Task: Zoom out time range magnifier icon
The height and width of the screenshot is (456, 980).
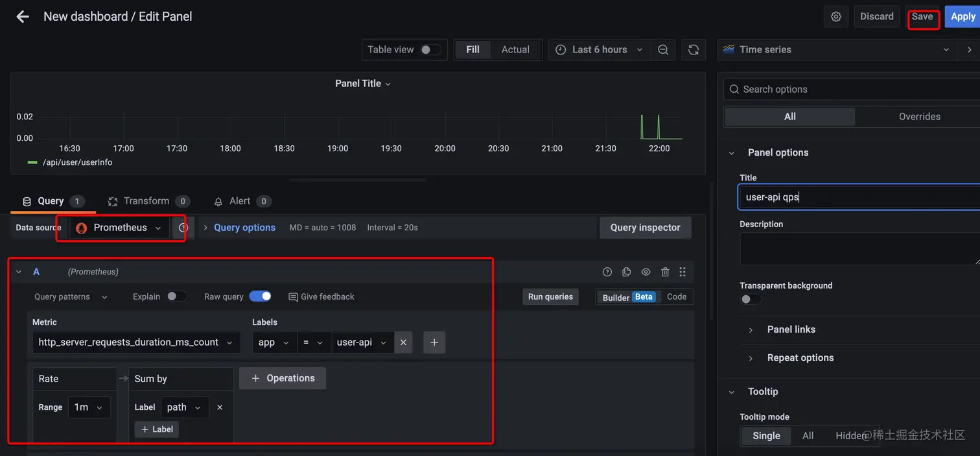Action: coord(663,50)
